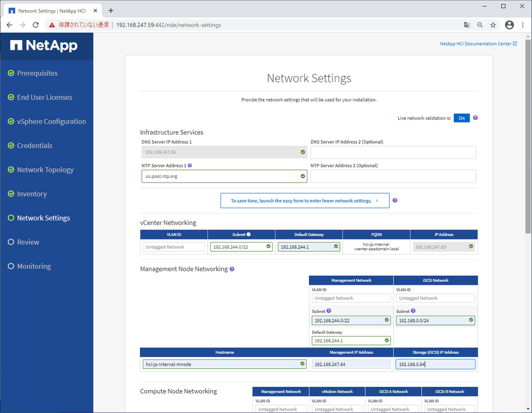Open the Monitoring step in sidebar
The width and height of the screenshot is (532, 413).
pos(34,266)
